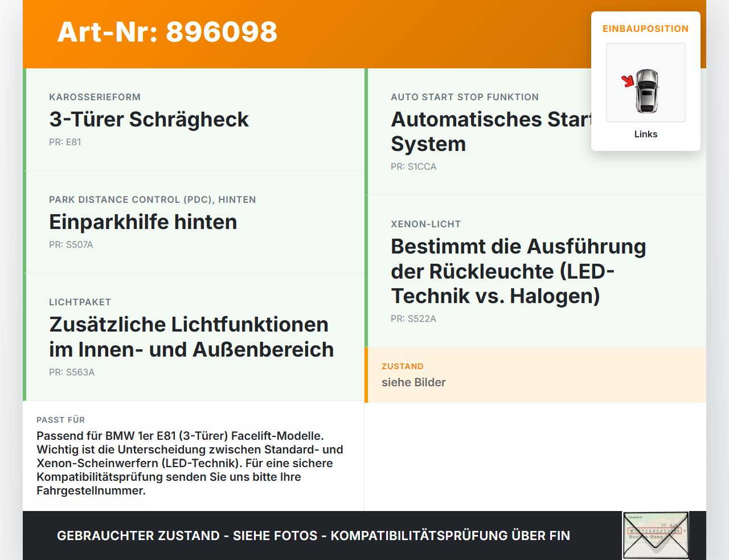Click the envelope thumbnail in the footer

point(656,536)
